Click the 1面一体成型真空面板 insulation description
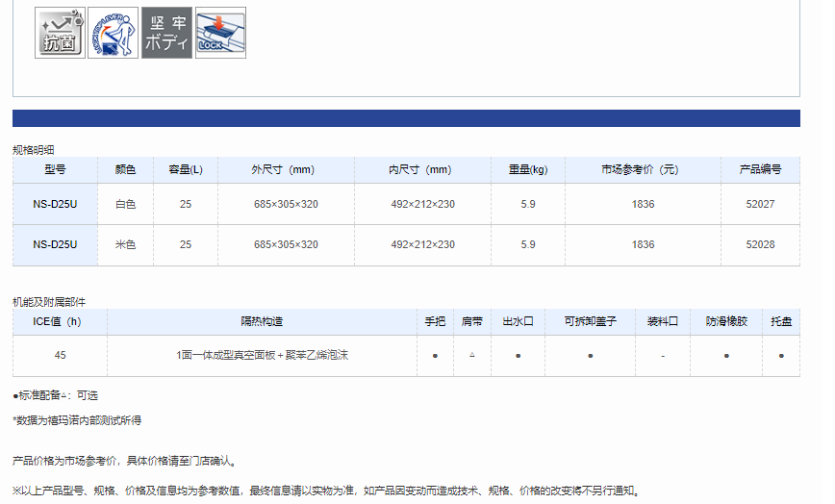Screen dimensions: 835x504 pyautogui.click(x=262, y=356)
